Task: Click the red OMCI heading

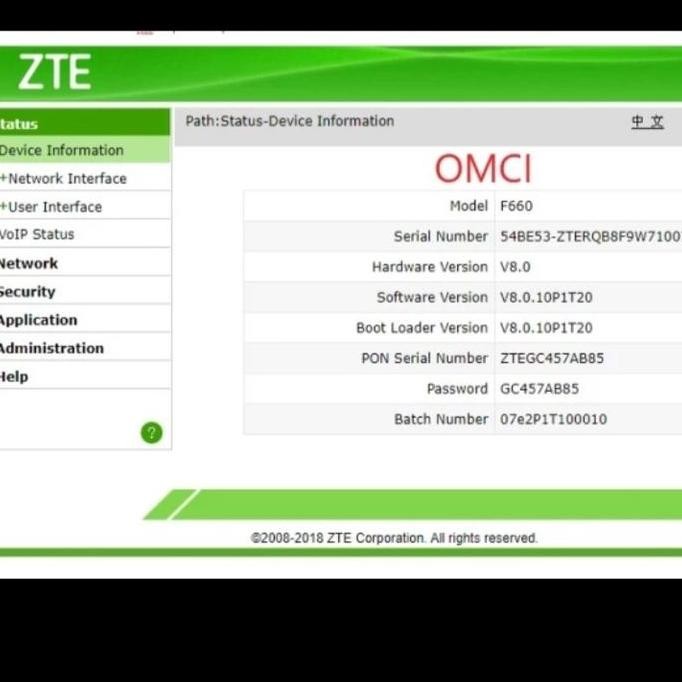Action: (x=483, y=168)
